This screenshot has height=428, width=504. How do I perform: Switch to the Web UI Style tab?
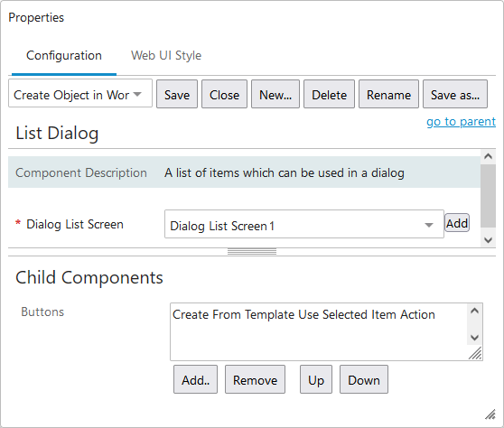[166, 56]
